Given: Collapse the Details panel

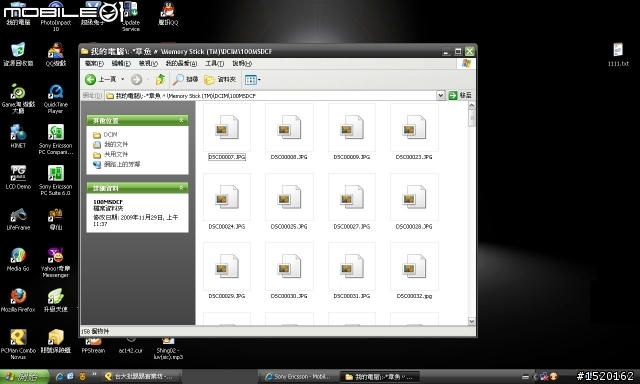Looking at the screenshot, I should click(x=181, y=188).
